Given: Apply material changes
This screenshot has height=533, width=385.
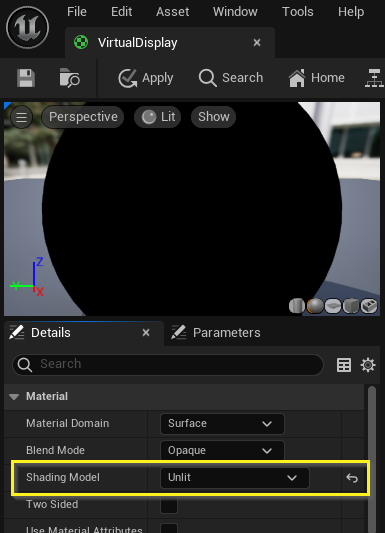Looking at the screenshot, I should point(146,78).
